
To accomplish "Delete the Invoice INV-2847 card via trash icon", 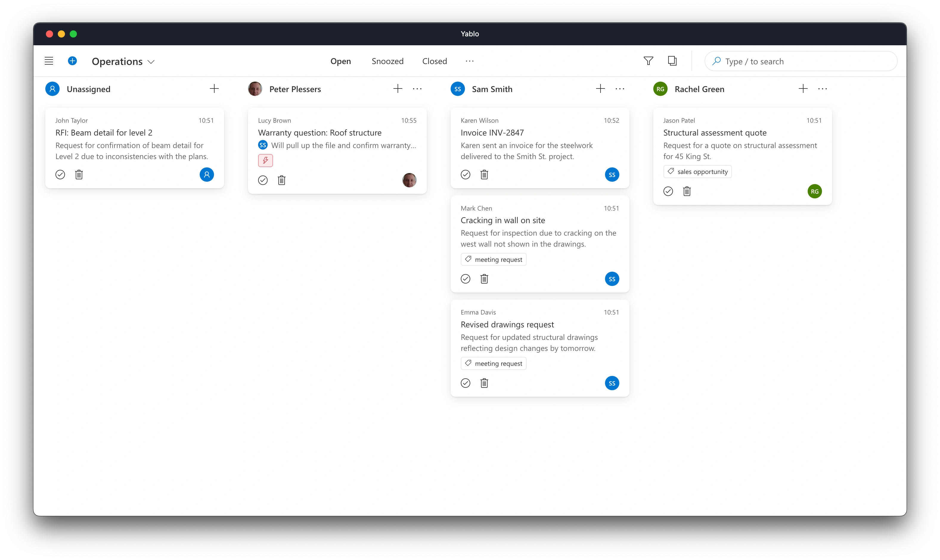I will click(484, 175).
